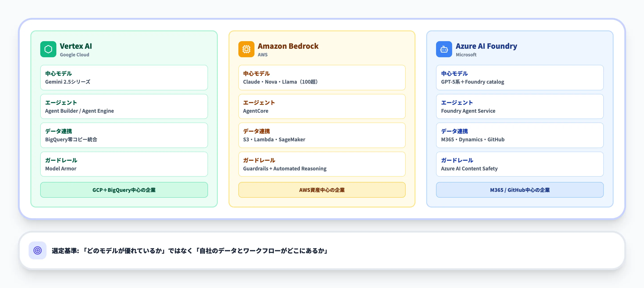The height and width of the screenshot is (288, 644).
Task: Open the AgentCore agent card
Action: [x=322, y=106]
